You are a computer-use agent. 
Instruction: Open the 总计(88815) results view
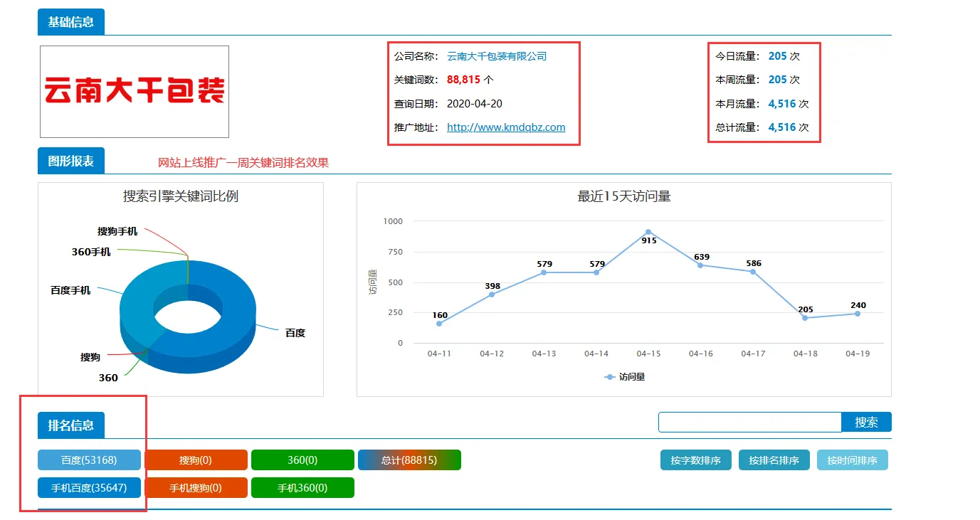click(x=409, y=460)
